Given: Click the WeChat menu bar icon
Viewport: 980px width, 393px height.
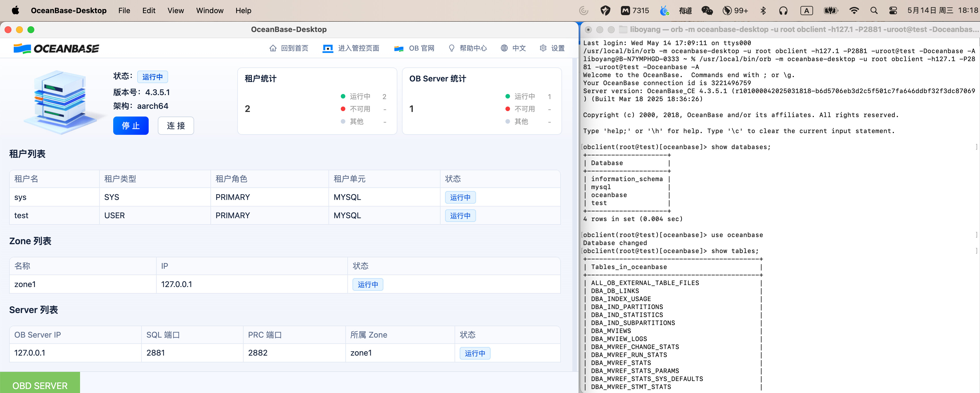Looking at the screenshot, I should point(707,11).
